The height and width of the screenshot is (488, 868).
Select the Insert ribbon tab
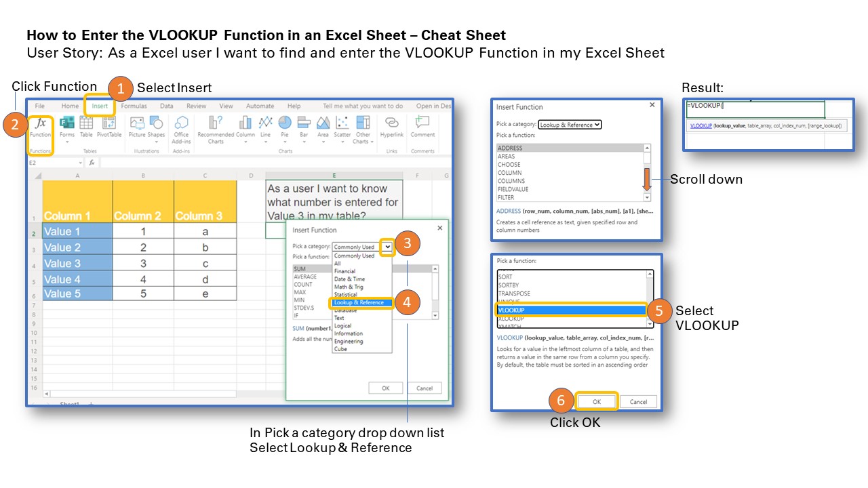pyautogui.click(x=100, y=106)
